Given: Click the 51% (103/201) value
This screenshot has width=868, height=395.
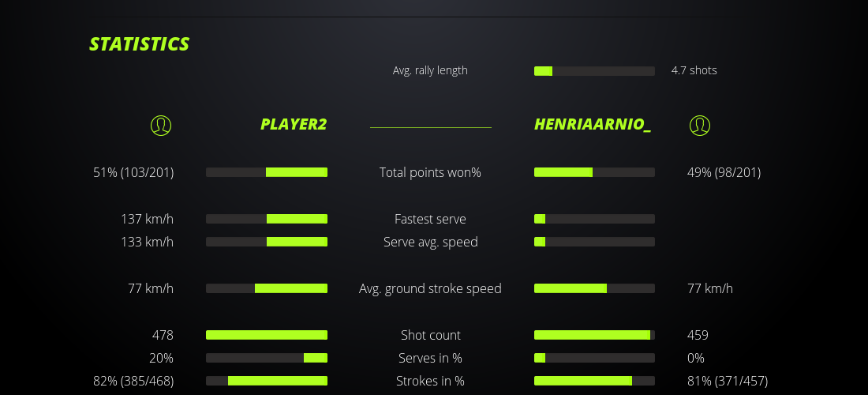Looking at the screenshot, I should 133,172.
